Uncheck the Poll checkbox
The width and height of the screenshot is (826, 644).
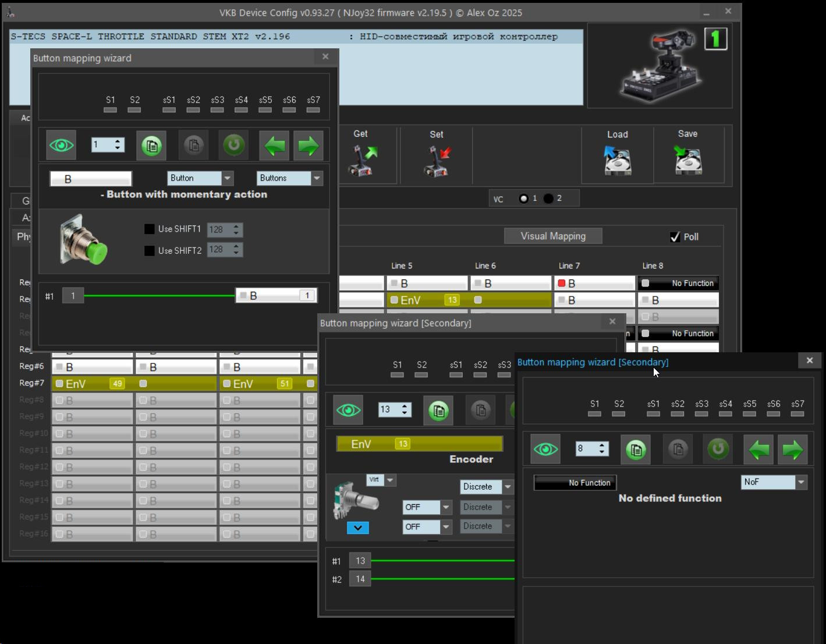[675, 237]
